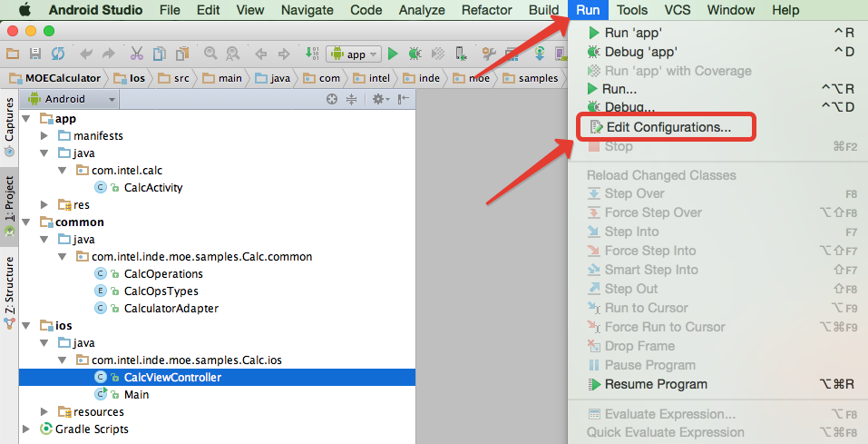This screenshot has width=868, height=444.
Task: Open the 1: Project side tab
Action: tap(9, 206)
